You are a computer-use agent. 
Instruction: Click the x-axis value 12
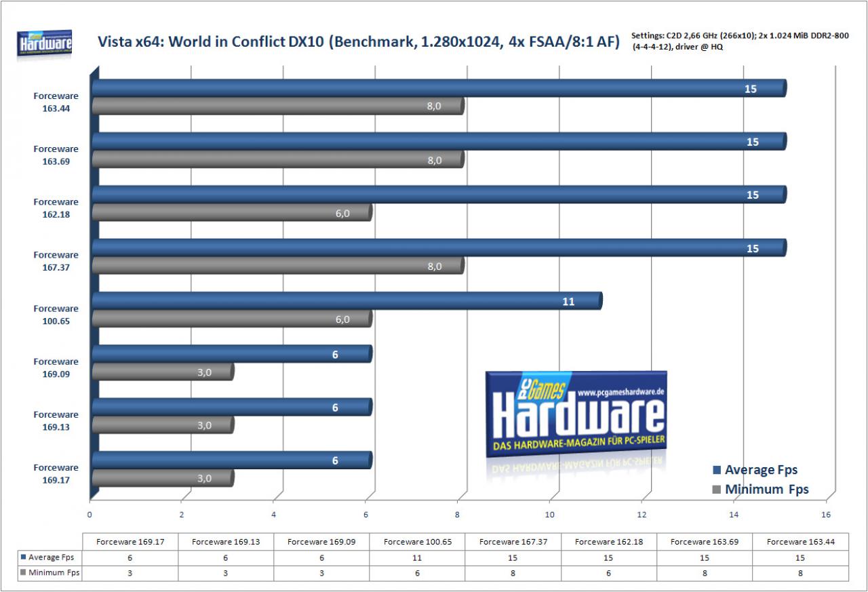[642, 515]
